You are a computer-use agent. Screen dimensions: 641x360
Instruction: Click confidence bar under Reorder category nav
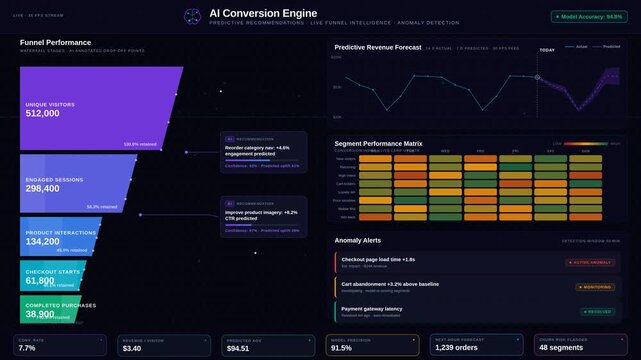262,161
